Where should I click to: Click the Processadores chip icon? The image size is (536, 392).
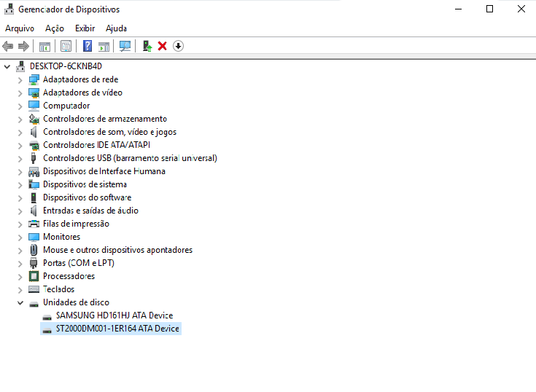coord(34,276)
